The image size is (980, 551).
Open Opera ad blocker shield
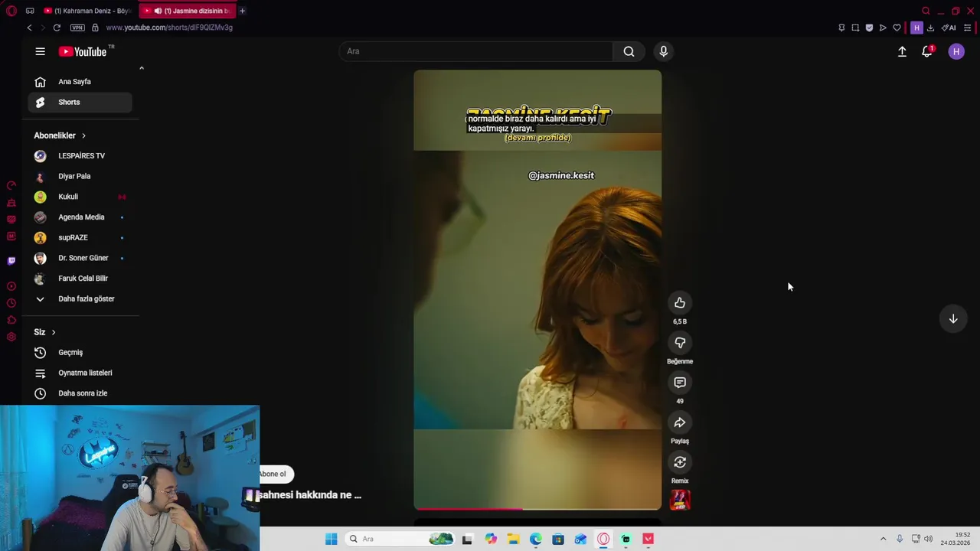point(869,28)
